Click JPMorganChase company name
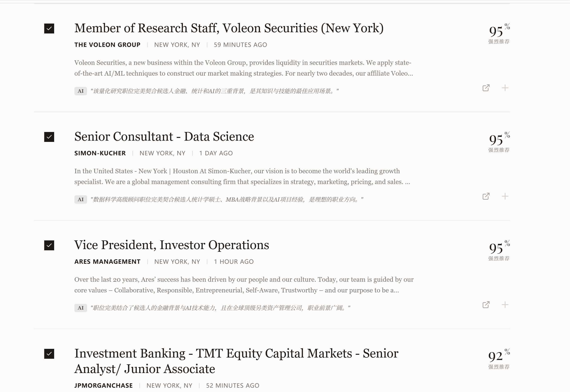Viewport: 570px width, 392px height. 103,385
